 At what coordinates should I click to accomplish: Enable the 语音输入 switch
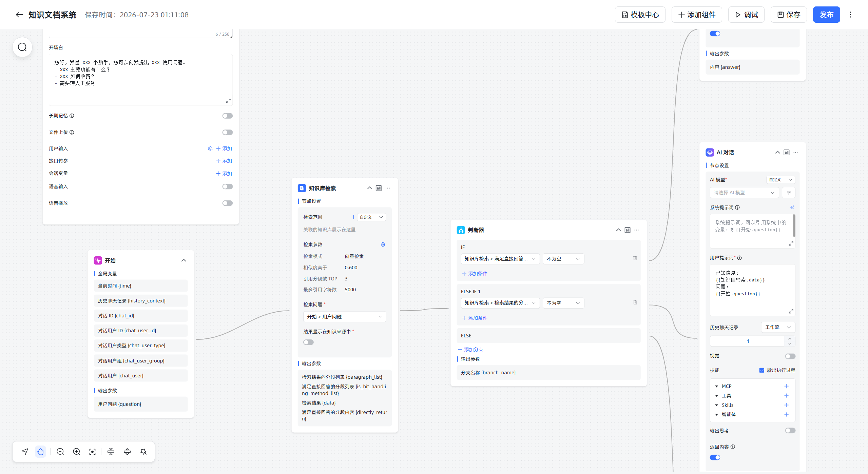click(x=228, y=186)
